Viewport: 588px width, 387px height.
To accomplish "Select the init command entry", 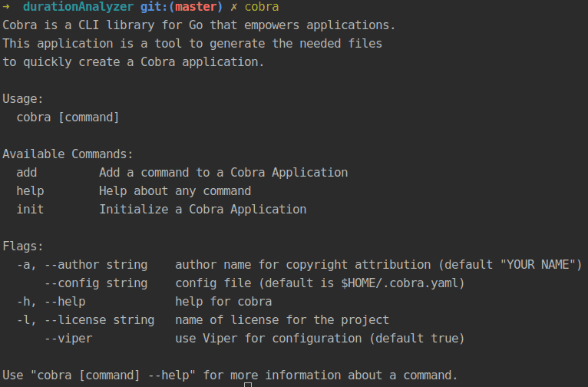I will pos(30,210).
